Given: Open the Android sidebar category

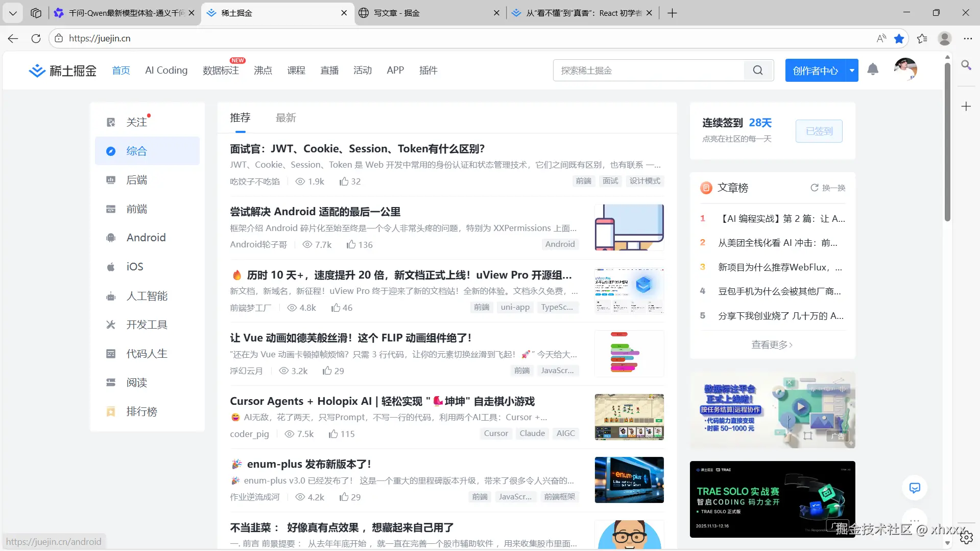Looking at the screenshot, I should (x=147, y=238).
